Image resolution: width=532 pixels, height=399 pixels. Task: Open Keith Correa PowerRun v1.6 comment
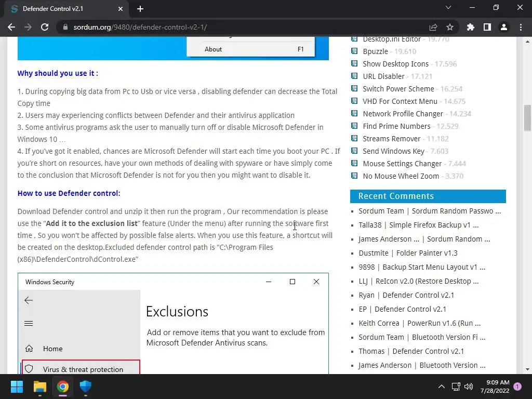click(x=419, y=323)
